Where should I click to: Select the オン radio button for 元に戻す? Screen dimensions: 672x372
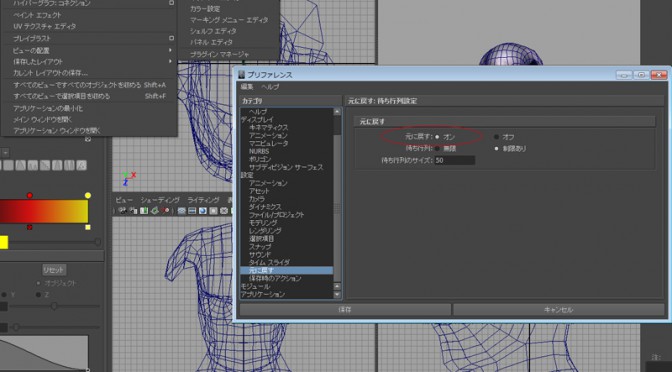437,137
